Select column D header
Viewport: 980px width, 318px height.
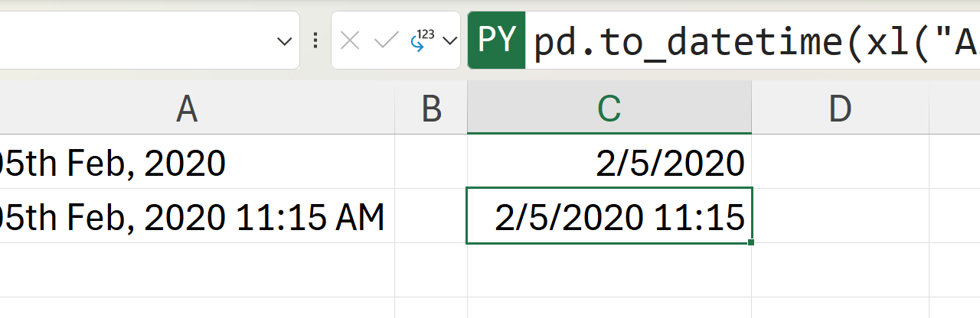tap(840, 109)
